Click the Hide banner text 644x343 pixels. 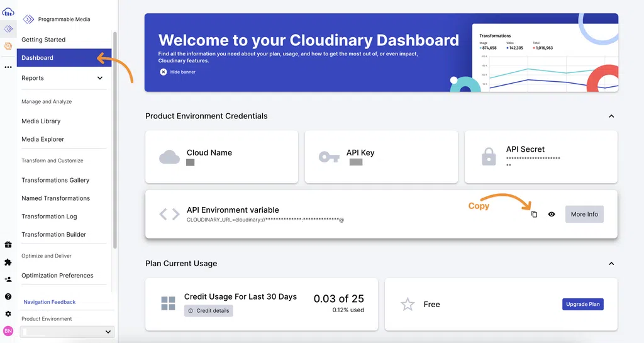click(183, 72)
